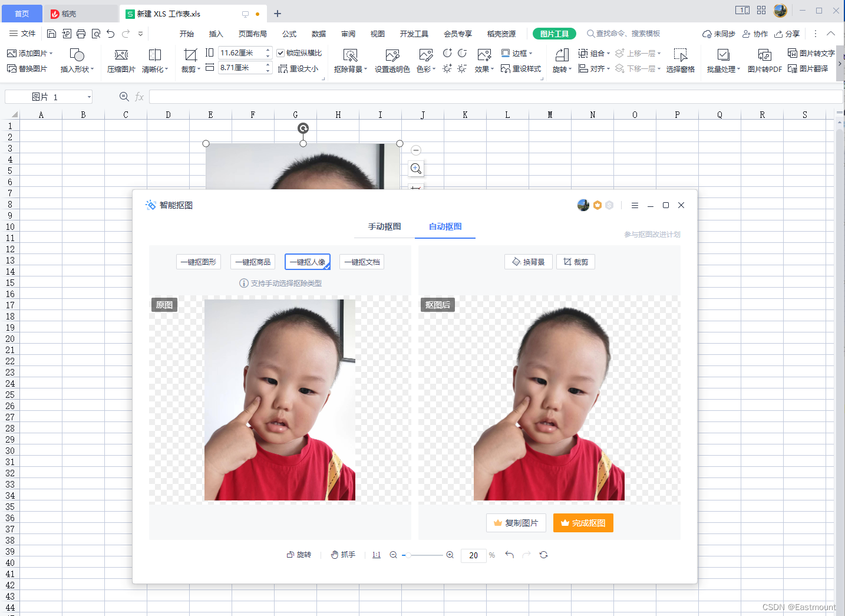Open the 选择窗格 selection pane
This screenshot has width=845, height=616.
click(x=681, y=61)
